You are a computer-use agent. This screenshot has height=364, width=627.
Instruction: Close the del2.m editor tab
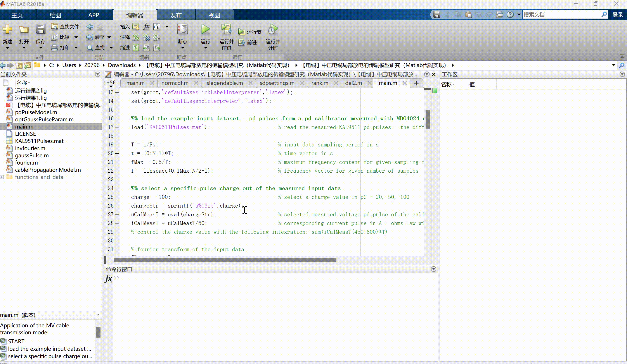click(369, 83)
